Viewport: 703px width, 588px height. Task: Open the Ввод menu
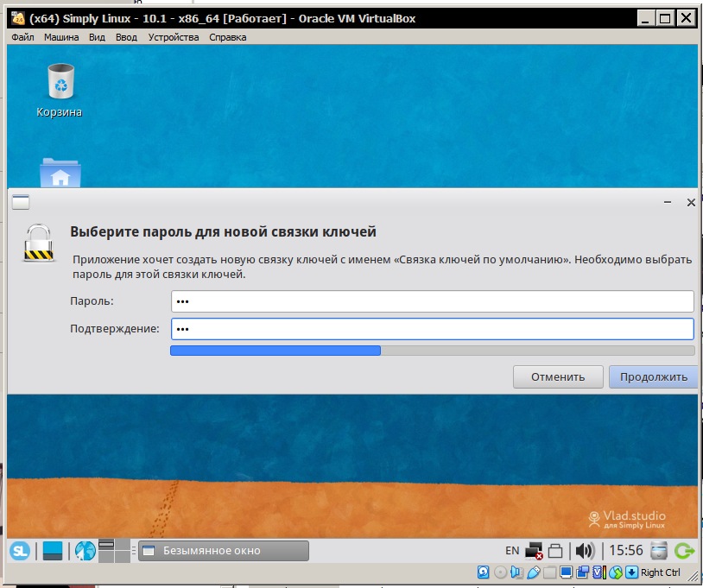[x=126, y=37]
